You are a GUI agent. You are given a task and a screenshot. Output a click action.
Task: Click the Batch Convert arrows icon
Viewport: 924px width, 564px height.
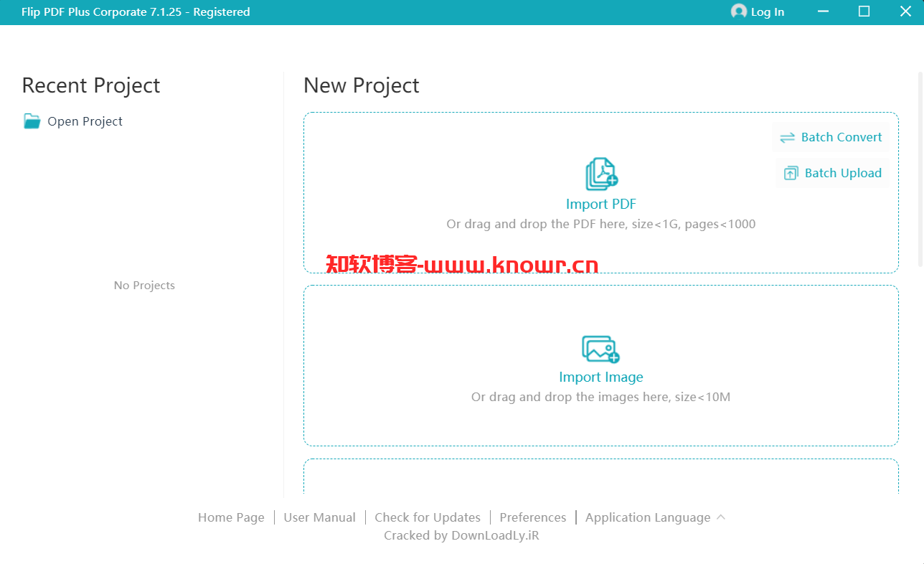click(x=787, y=138)
